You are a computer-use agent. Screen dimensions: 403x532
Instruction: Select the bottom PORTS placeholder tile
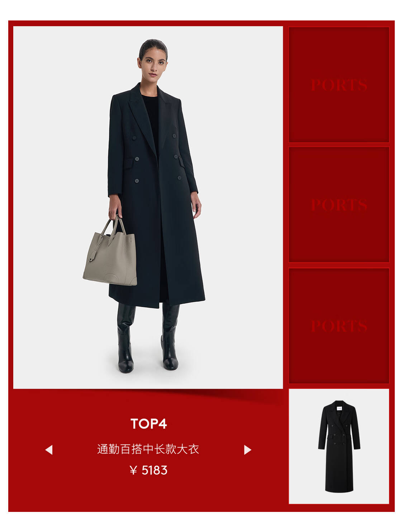339,326
